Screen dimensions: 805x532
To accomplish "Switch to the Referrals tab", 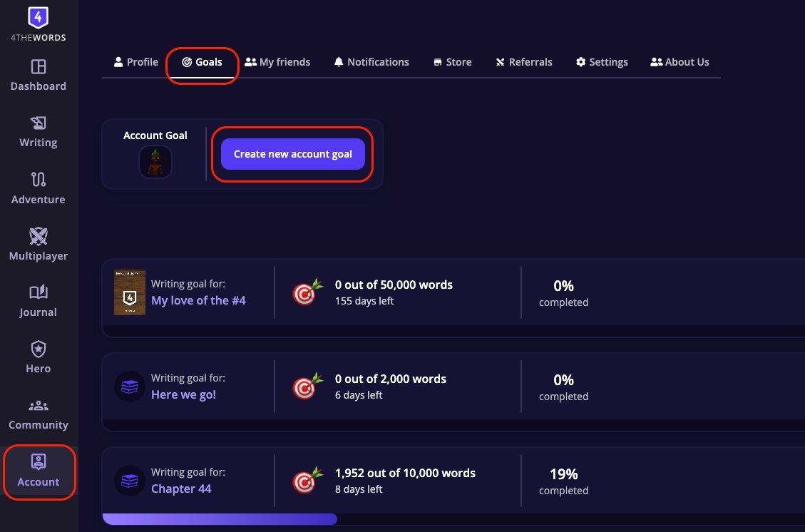I will [523, 62].
